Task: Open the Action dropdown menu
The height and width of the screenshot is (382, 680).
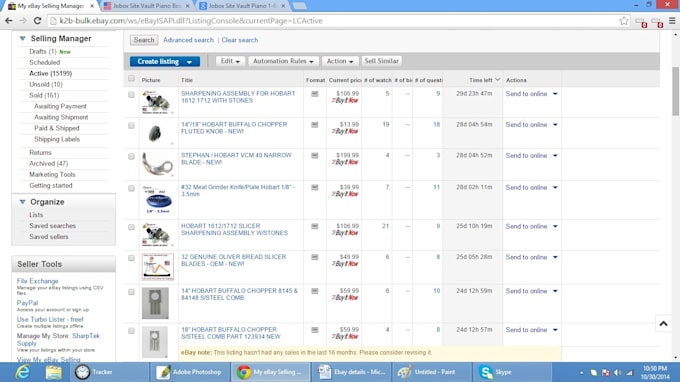Action: tap(340, 61)
